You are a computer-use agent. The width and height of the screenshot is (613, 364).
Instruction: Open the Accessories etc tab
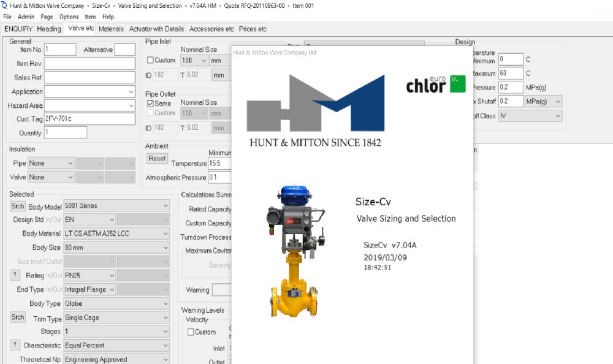click(x=211, y=29)
